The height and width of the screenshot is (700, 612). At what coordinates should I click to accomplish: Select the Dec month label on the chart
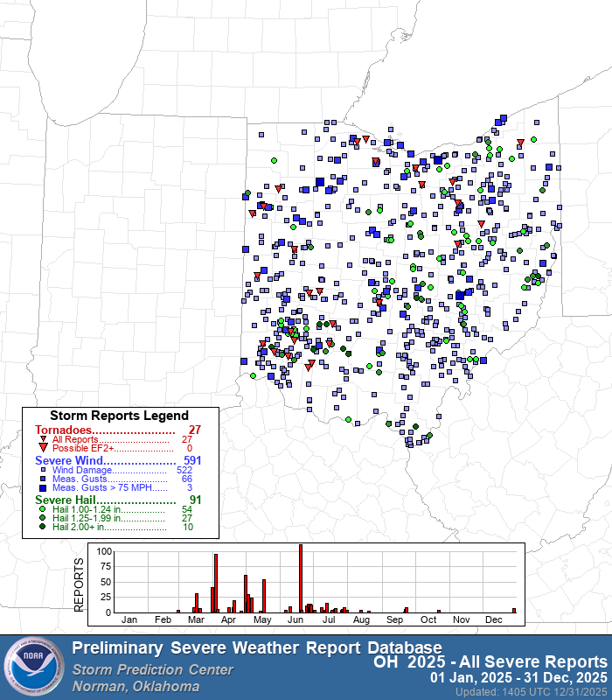[493, 619]
